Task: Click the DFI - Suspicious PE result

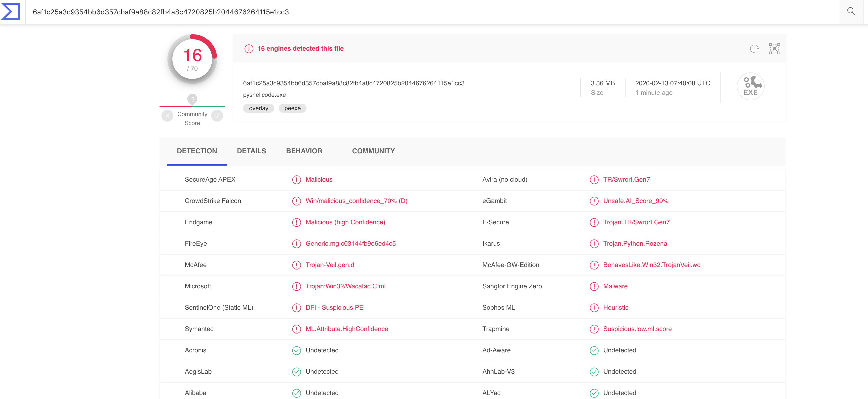Action: (334, 307)
